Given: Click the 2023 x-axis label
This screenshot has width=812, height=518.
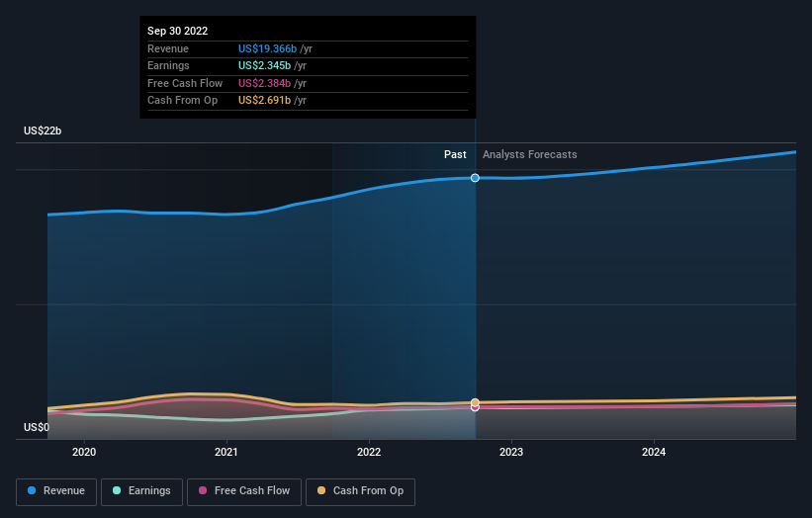Looking at the screenshot, I should pos(511,452).
